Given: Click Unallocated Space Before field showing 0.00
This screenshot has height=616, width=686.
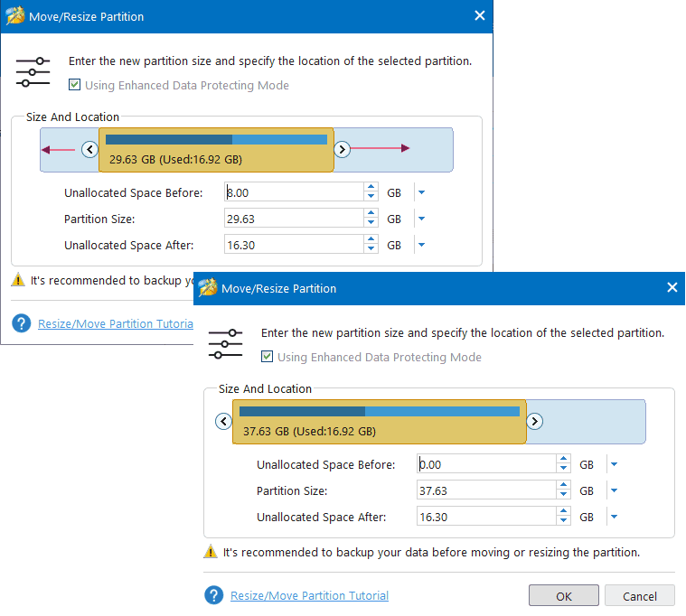Looking at the screenshot, I should 486,464.
